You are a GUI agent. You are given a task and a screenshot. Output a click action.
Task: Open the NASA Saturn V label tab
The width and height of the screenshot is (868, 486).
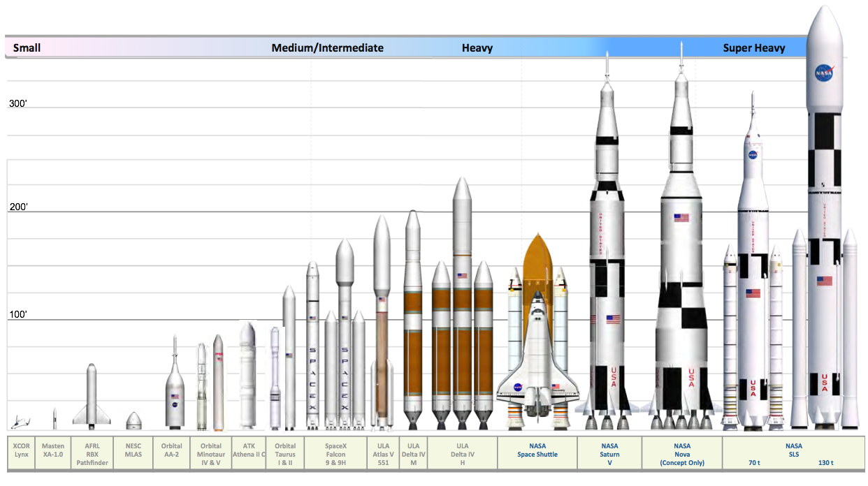(609, 453)
